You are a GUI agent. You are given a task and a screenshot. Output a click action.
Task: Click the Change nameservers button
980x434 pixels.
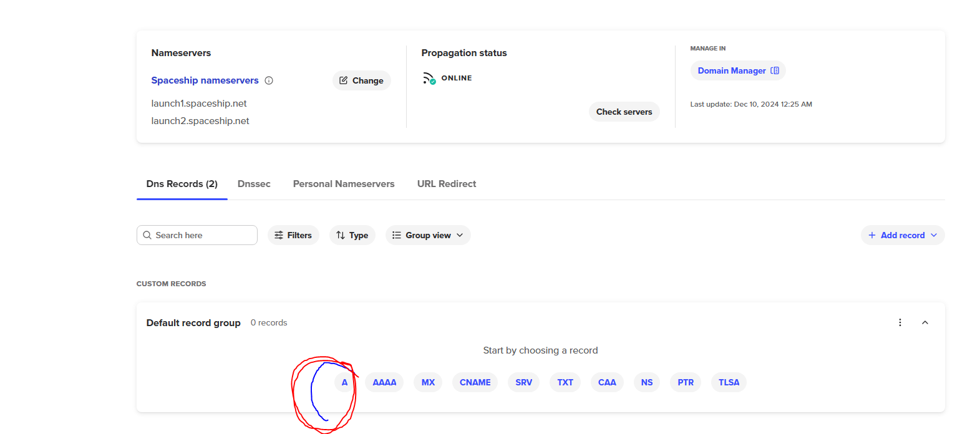(361, 80)
